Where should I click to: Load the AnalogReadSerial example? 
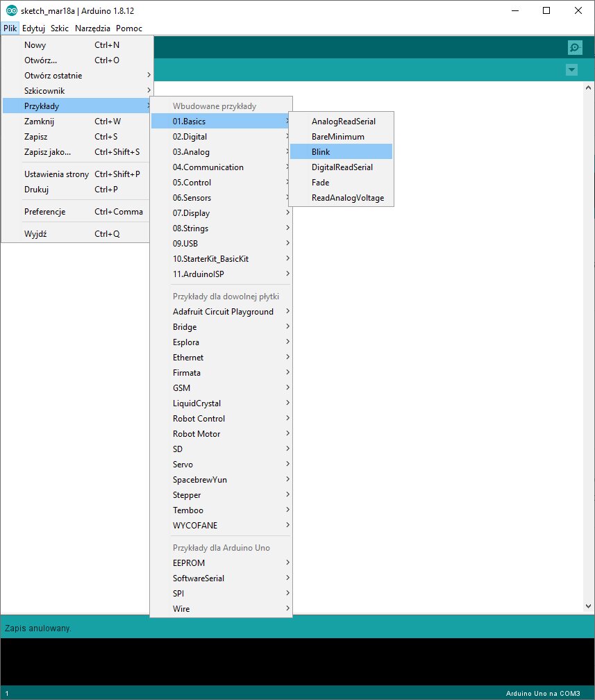click(x=342, y=122)
